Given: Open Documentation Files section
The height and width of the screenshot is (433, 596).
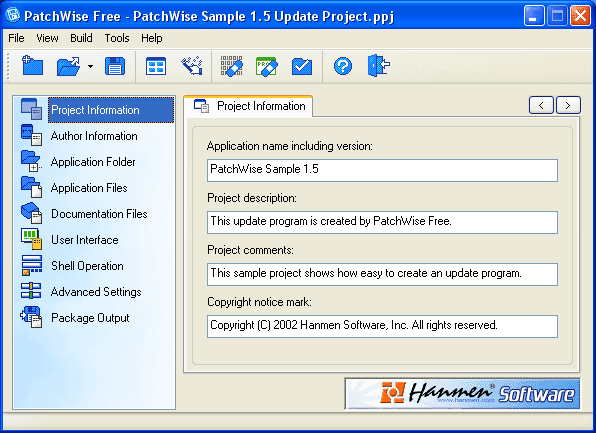Looking at the screenshot, I should pyautogui.click(x=99, y=214).
